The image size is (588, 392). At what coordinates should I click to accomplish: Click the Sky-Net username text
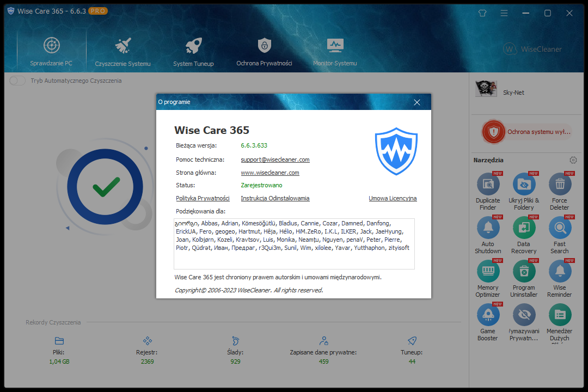(513, 93)
